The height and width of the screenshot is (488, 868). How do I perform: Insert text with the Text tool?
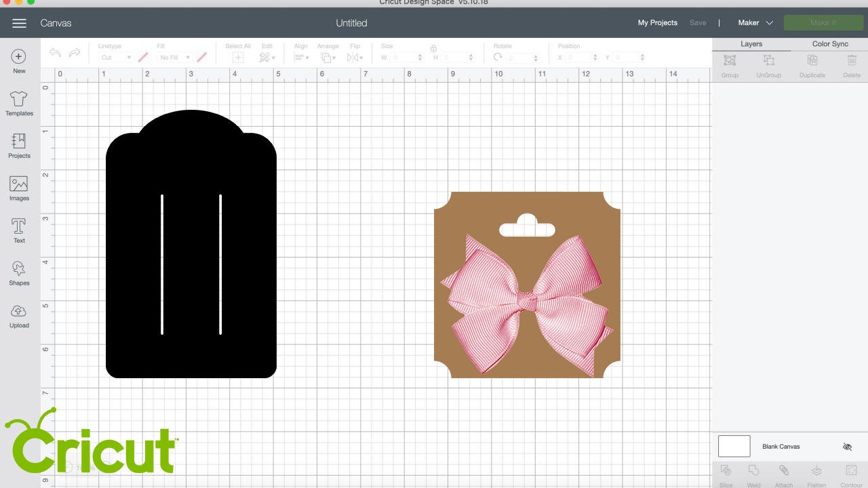18,230
